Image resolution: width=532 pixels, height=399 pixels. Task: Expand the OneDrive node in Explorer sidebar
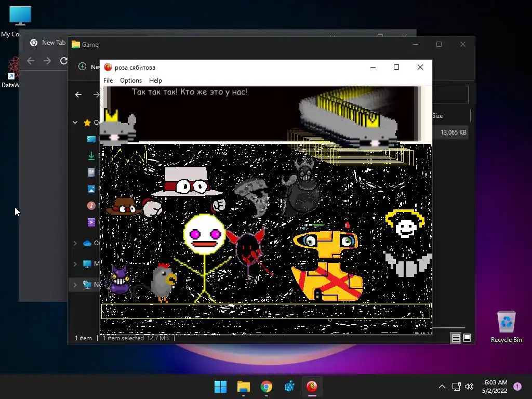pyautogui.click(x=75, y=243)
